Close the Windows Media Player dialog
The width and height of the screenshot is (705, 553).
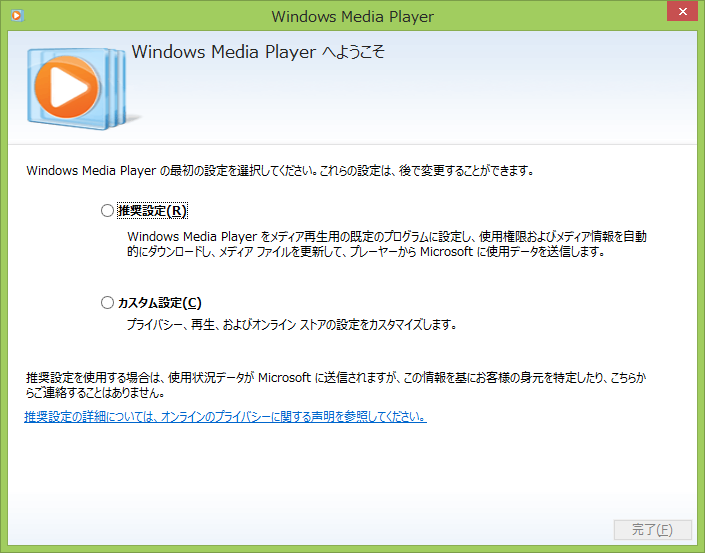click(681, 14)
